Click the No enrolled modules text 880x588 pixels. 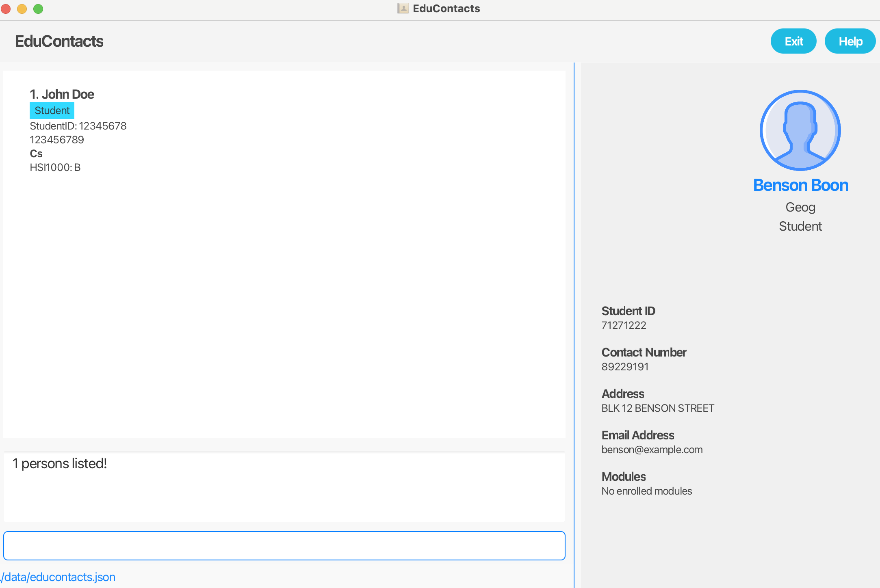point(646,491)
